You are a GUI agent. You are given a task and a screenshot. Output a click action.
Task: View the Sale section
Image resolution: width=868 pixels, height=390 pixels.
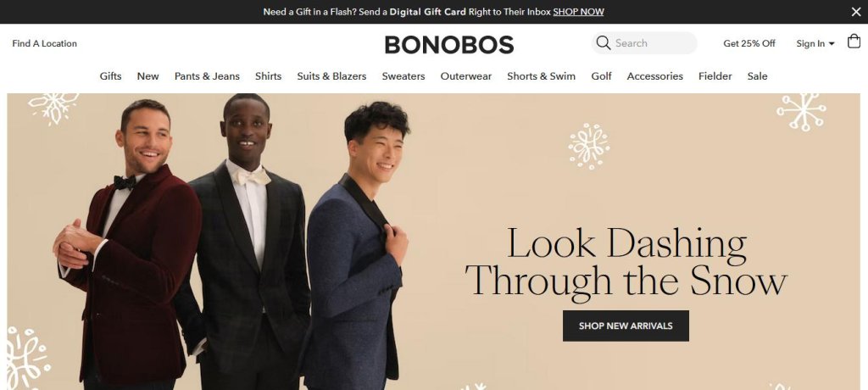coord(757,76)
